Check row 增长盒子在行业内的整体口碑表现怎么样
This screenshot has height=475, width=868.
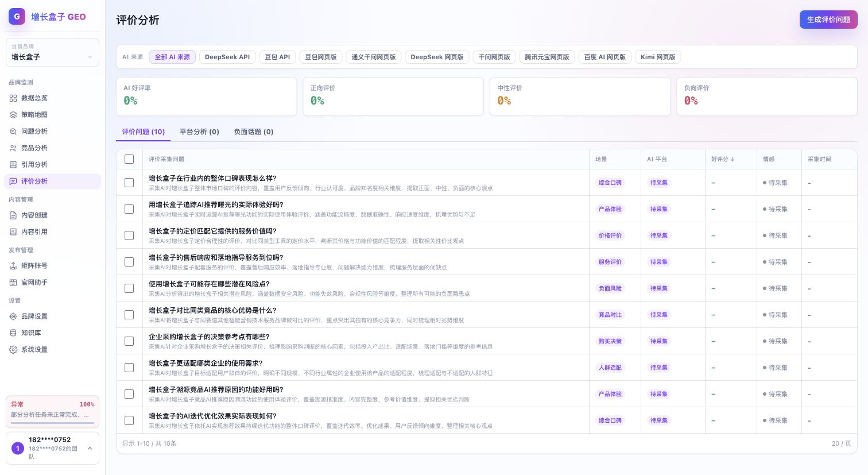[129, 183]
